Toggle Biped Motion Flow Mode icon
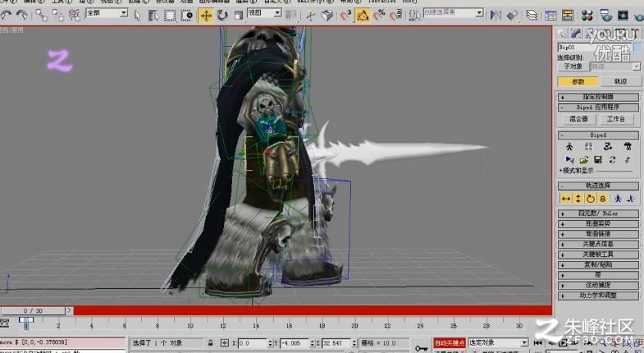 point(608,146)
